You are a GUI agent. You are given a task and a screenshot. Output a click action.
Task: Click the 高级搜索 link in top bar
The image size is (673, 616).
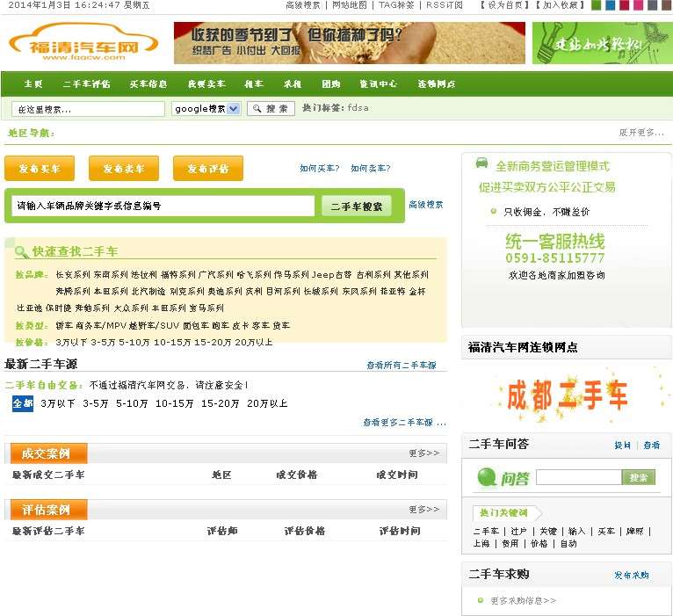[303, 5]
